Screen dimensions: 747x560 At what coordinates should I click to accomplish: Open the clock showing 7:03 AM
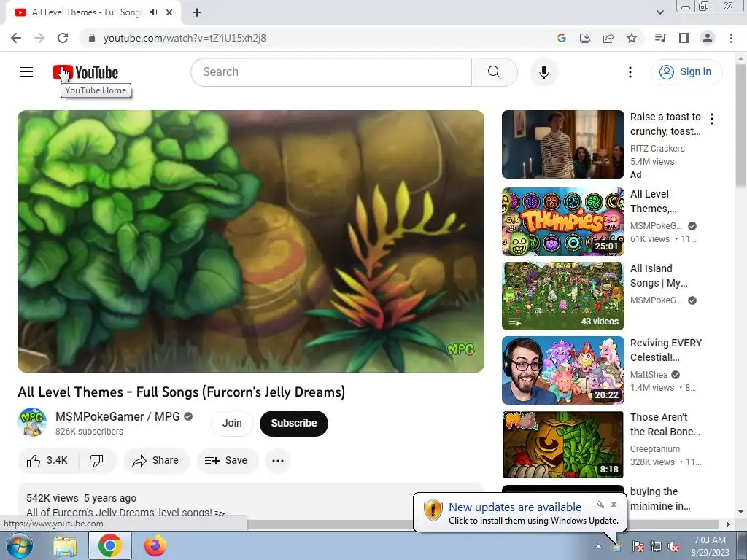pyautogui.click(x=710, y=546)
